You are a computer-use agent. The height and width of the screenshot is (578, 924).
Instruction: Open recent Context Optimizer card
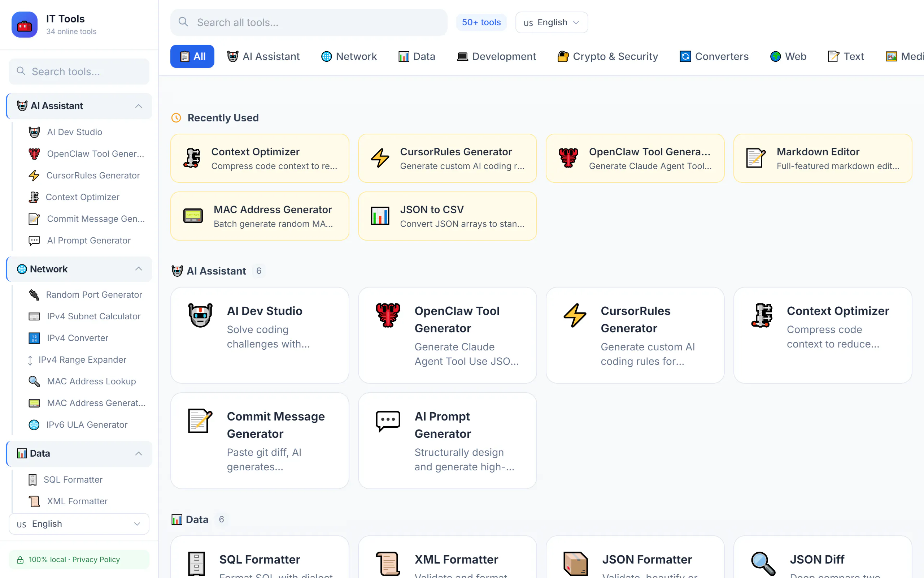click(260, 158)
